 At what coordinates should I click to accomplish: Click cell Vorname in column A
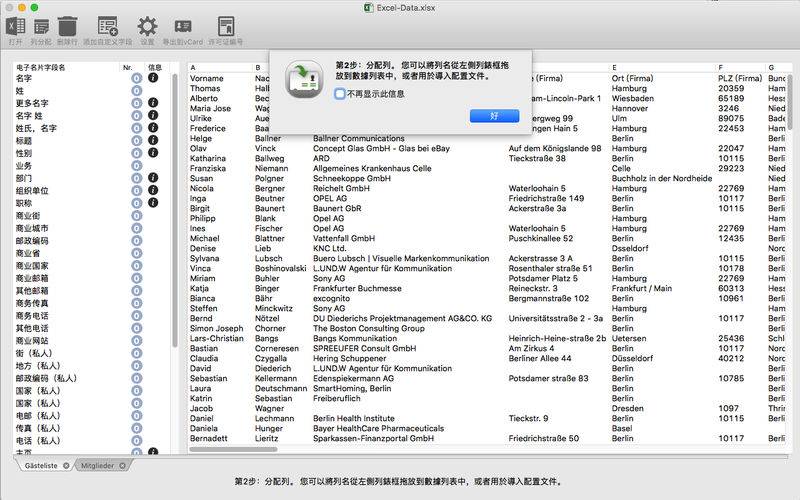click(207, 78)
